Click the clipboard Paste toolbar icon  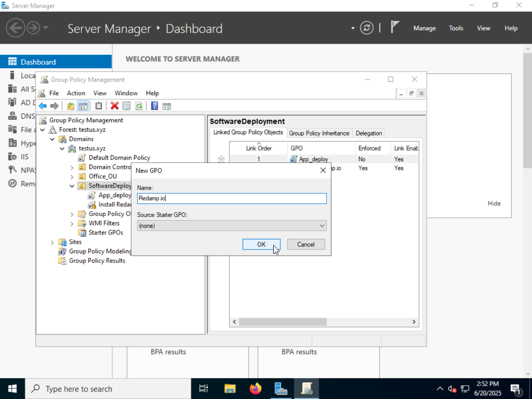click(x=99, y=106)
